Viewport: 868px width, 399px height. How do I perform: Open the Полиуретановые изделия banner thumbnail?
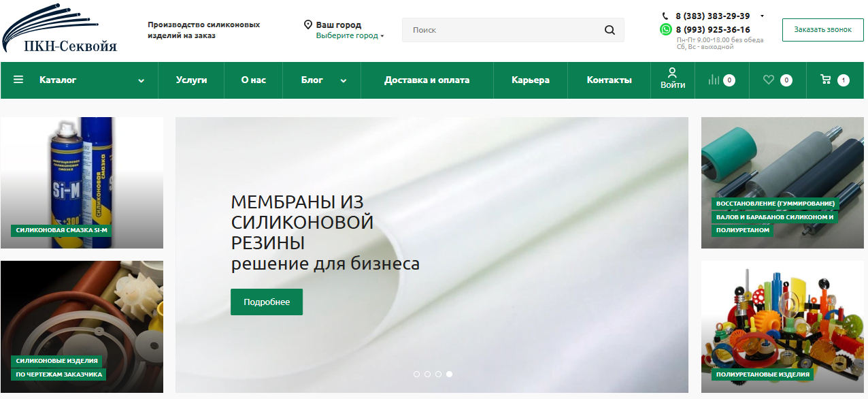coord(782,327)
